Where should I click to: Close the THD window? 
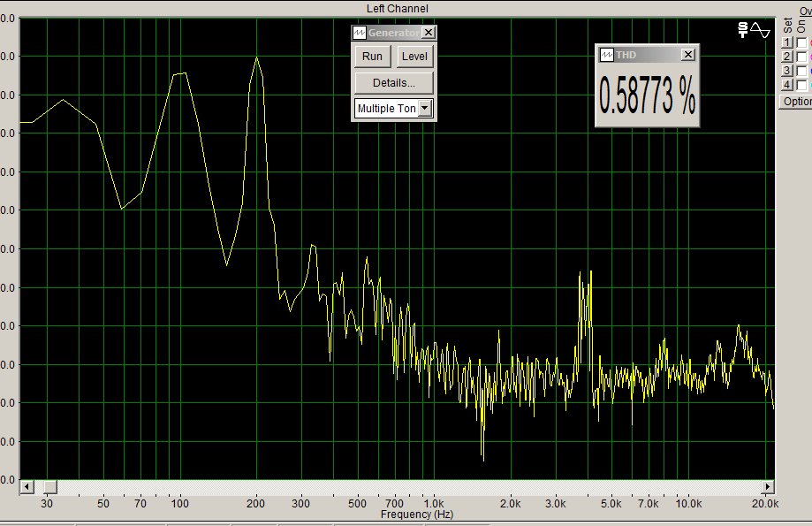click(x=687, y=55)
